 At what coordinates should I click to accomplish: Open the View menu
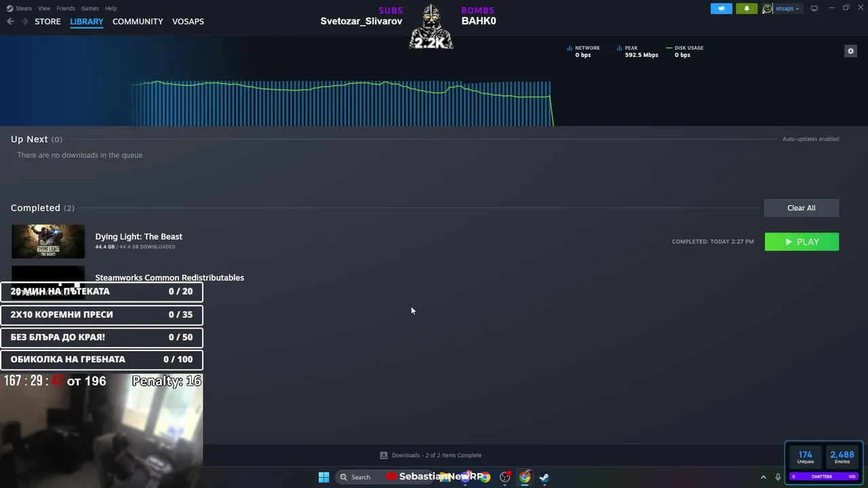44,8
